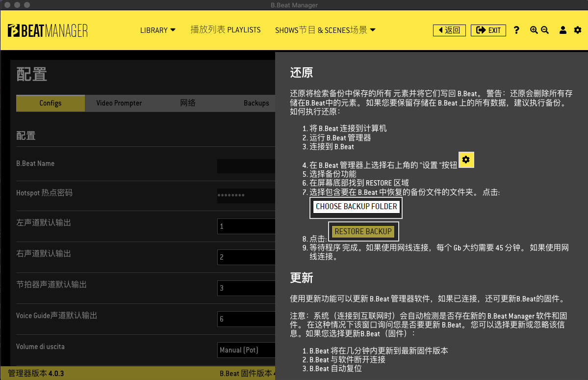Click the 返回 back button

click(449, 30)
